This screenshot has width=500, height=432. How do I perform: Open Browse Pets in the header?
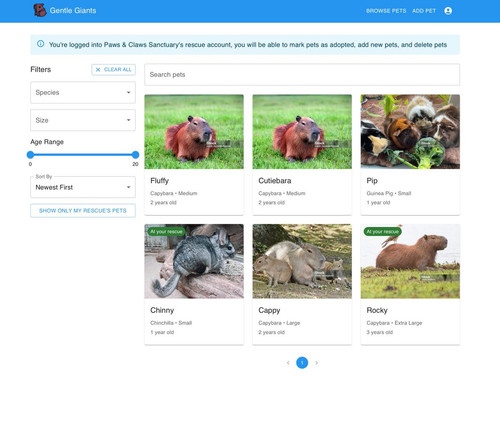tap(386, 11)
